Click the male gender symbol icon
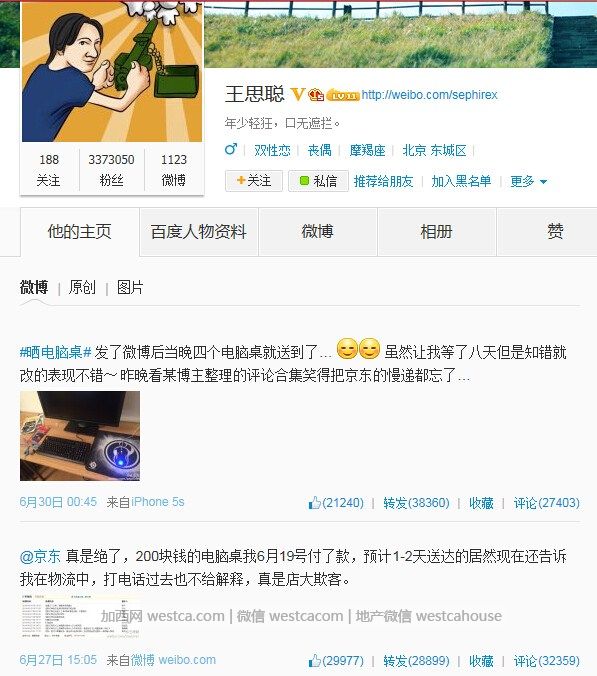Screen dimensions: 597x676 [x=231, y=150]
